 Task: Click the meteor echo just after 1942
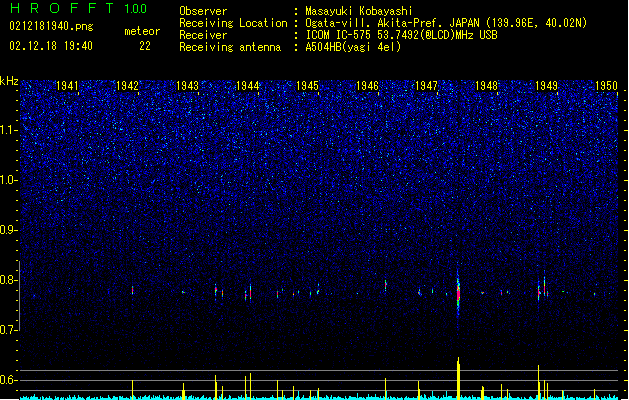[x=132, y=290]
